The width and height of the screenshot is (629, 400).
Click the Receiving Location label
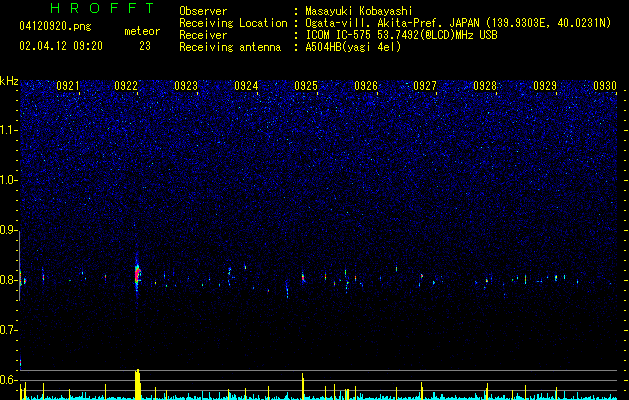pos(233,23)
